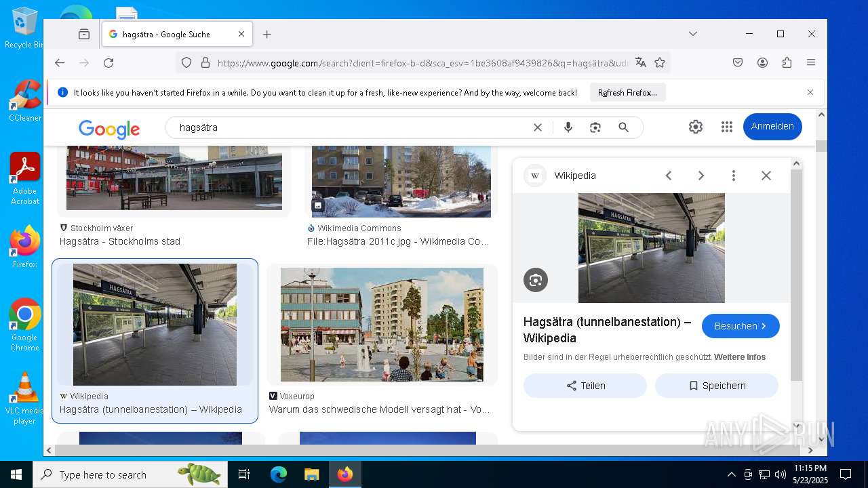Viewport: 868px width, 488px height.
Task: Dismiss the Refresh Firefox notification bar
Action: point(810,92)
